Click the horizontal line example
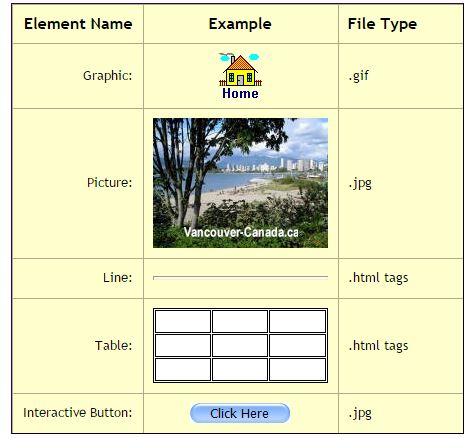Viewport: 472px width, 438px height. click(x=240, y=278)
